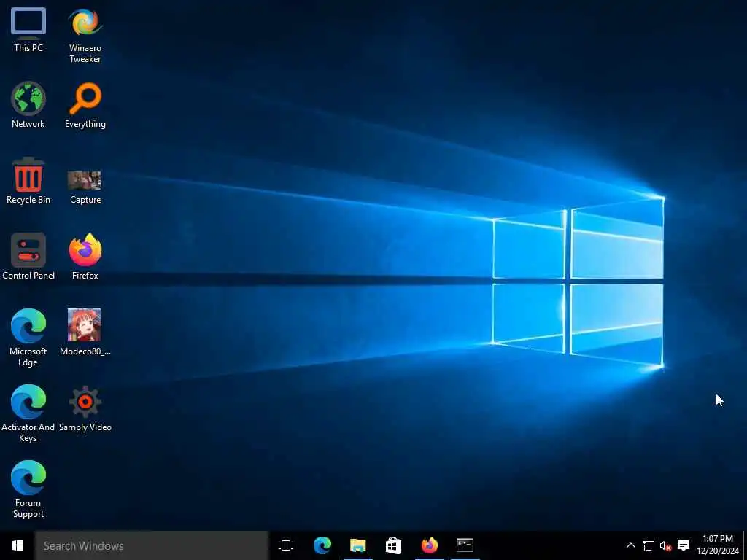Viewport: 747px width, 560px height.
Task: Click the Show desktop strip
Action: [745, 545]
